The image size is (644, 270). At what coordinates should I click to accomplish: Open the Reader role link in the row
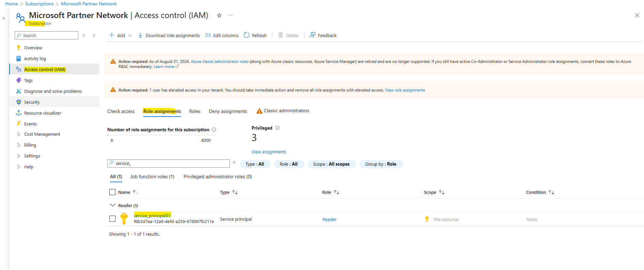tap(329, 219)
